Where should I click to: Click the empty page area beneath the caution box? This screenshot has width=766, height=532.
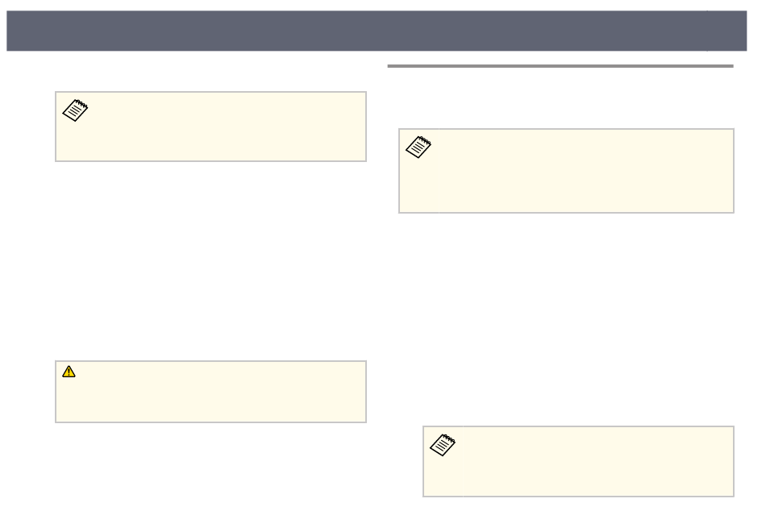point(210,474)
